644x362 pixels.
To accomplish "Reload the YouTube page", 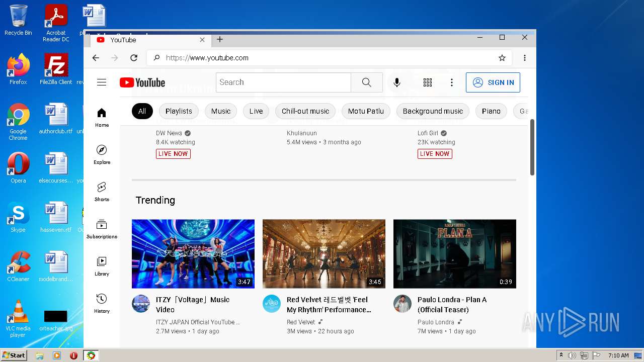I will click(x=134, y=58).
